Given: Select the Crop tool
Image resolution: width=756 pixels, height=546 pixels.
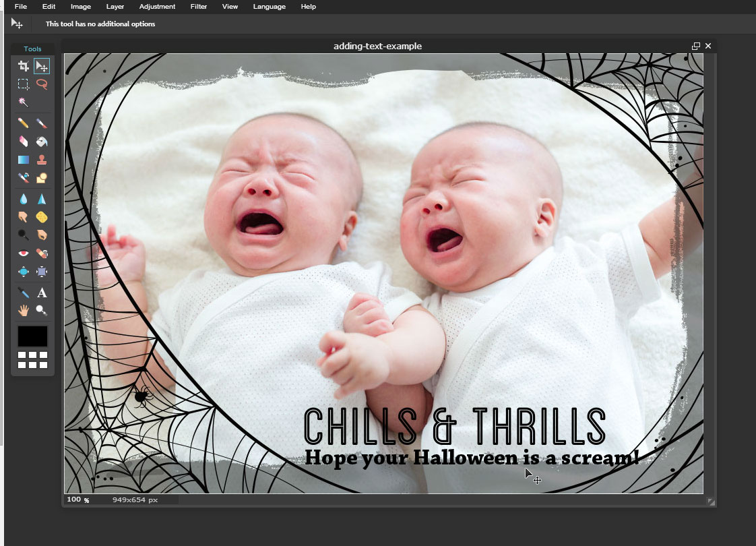Looking at the screenshot, I should 24,66.
